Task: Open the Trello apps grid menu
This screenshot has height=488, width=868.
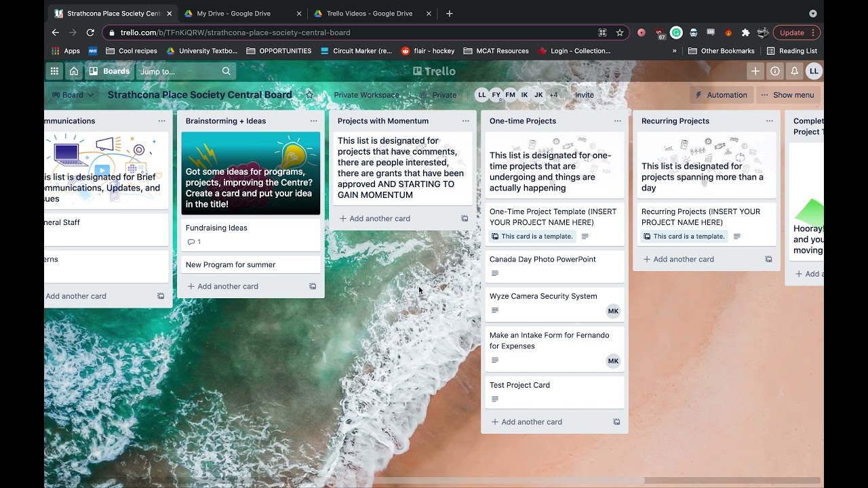Action: click(54, 71)
